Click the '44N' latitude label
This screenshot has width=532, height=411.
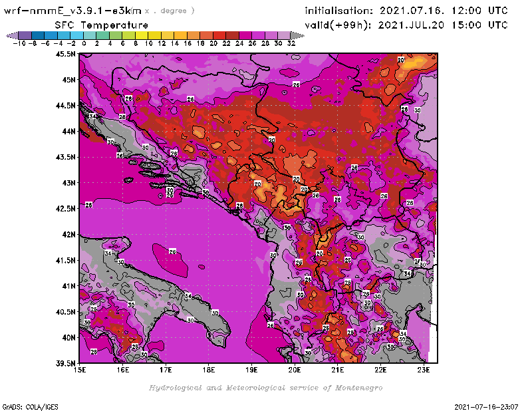coord(68,131)
